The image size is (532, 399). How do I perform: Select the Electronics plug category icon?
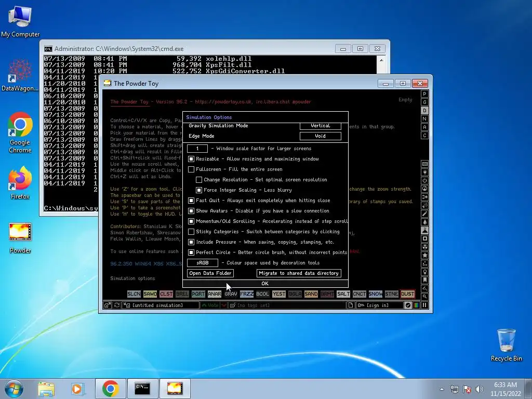click(424, 172)
